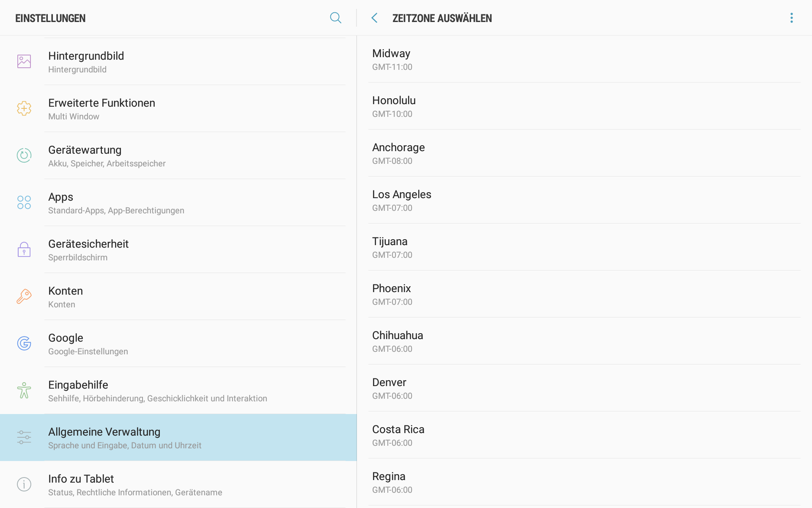Choose Costa Rica time zone

pos(584,435)
